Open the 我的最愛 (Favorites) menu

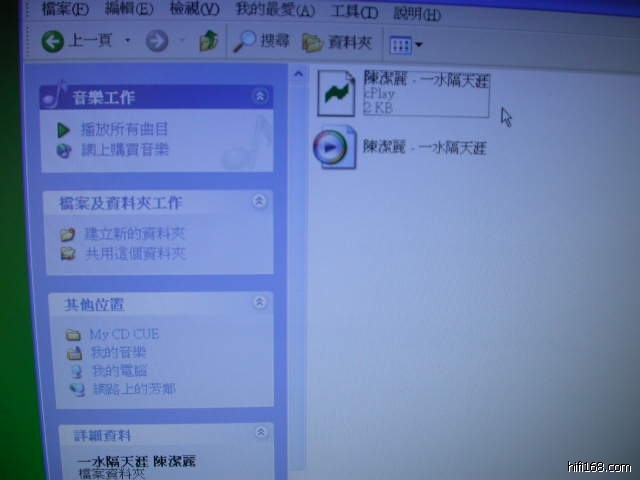[x=274, y=11]
